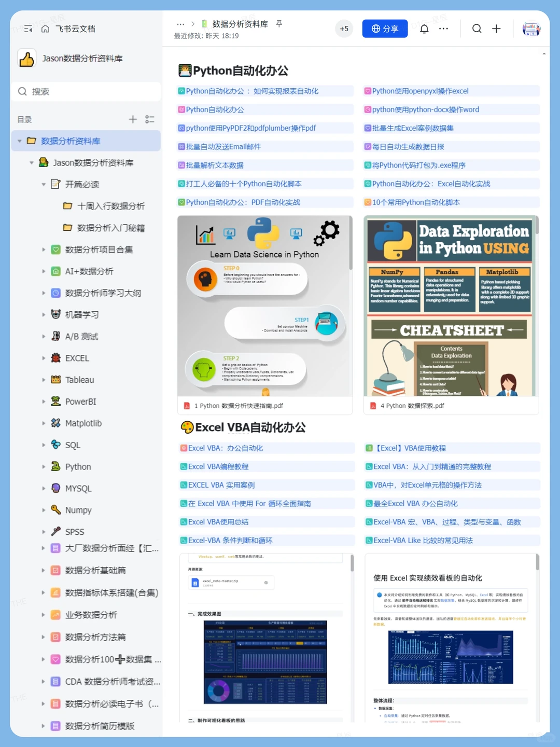Viewport: 560px width, 747px height.
Task: Select 数据分析简历模版 in the tree
Action: point(100,726)
